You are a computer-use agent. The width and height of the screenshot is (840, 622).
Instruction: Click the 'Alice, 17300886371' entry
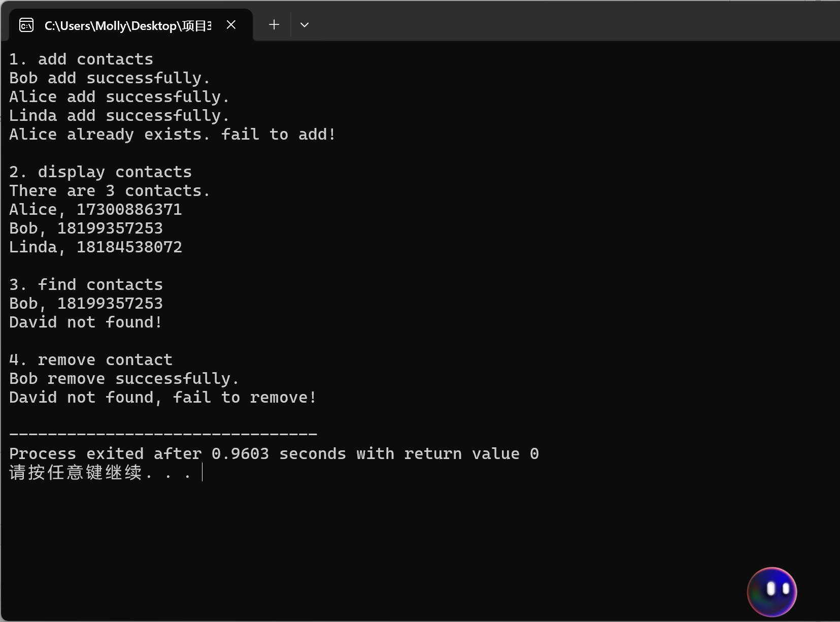[x=95, y=210]
